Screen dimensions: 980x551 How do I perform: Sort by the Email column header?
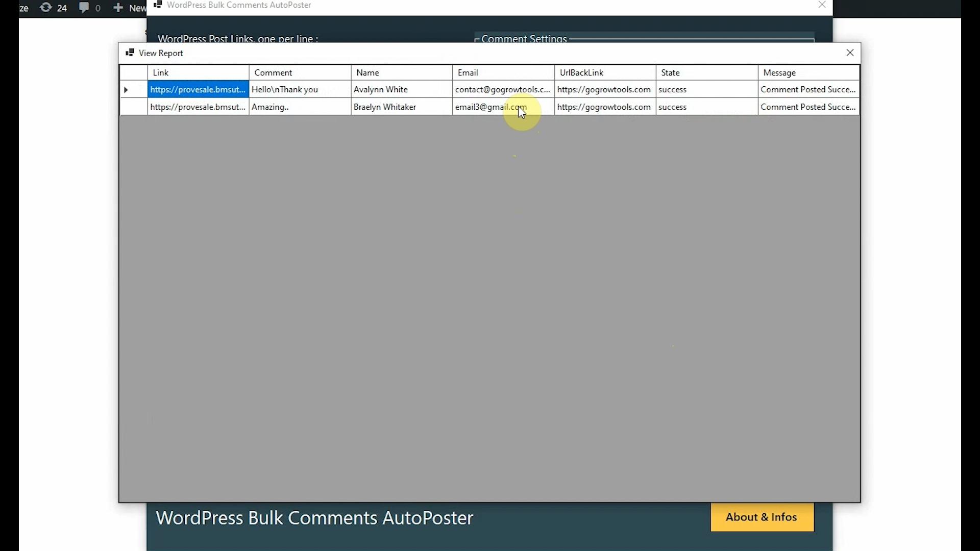point(468,72)
